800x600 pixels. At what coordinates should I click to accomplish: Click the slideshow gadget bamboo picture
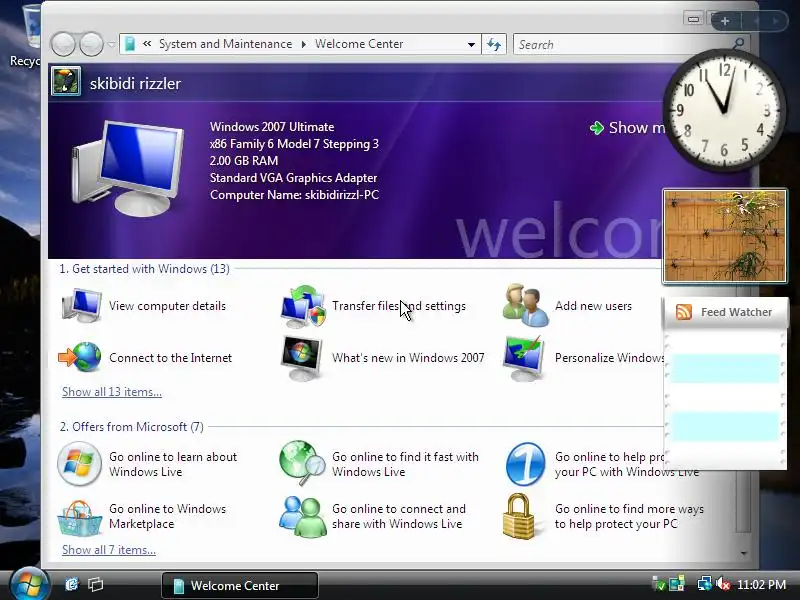point(724,236)
